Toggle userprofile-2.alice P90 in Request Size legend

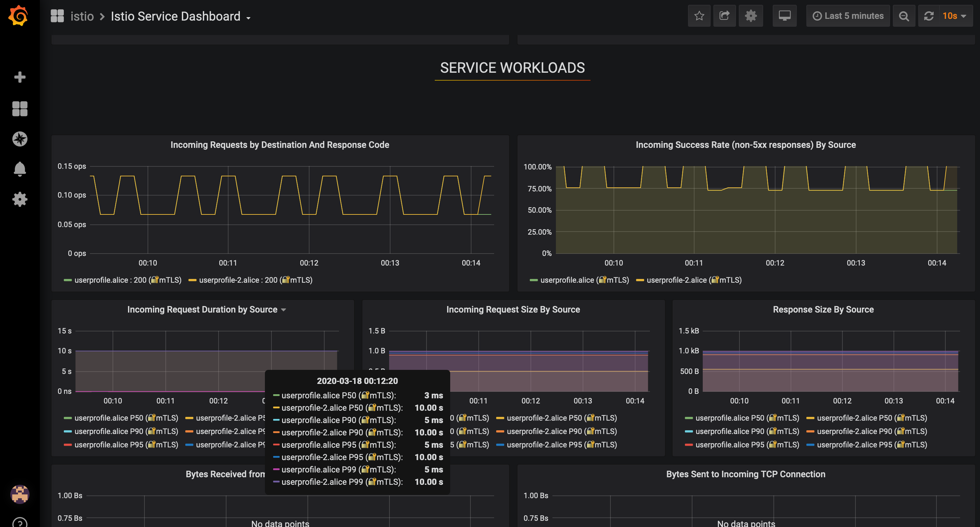[561, 431]
